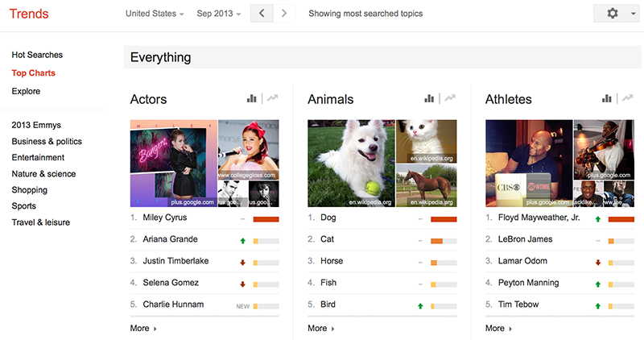The image size is (644, 340).
Task: Click green up arrow beside Bird
Action: pos(420,306)
